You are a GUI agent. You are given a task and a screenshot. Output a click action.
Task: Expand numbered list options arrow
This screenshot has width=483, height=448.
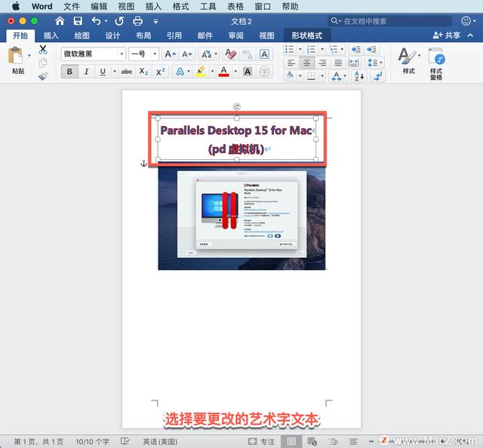pos(322,49)
